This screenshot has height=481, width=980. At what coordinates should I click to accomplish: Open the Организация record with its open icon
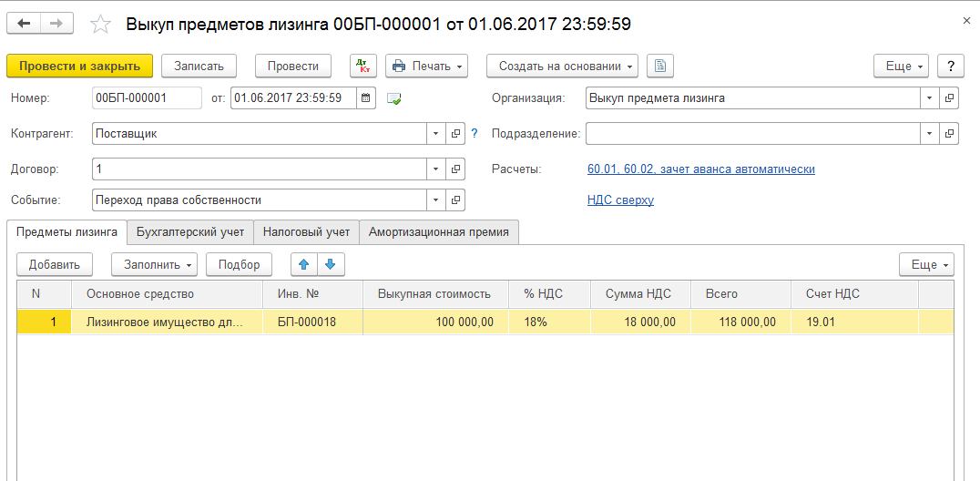(949, 98)
